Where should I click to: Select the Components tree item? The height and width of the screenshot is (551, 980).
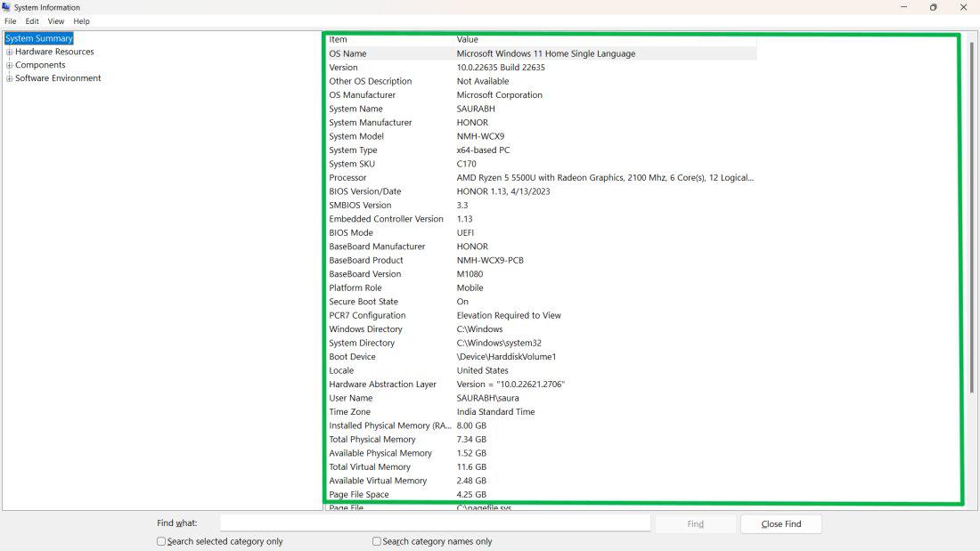pos(40,65)
